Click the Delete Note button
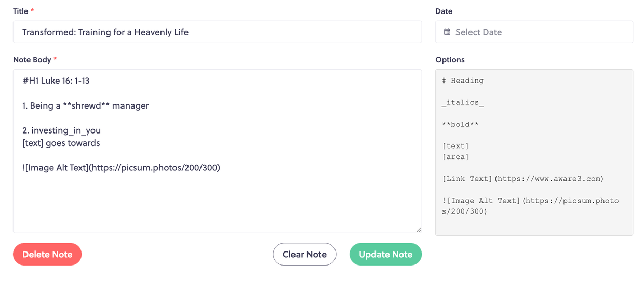This screenshot has width=644, height=292. [47, 254]
